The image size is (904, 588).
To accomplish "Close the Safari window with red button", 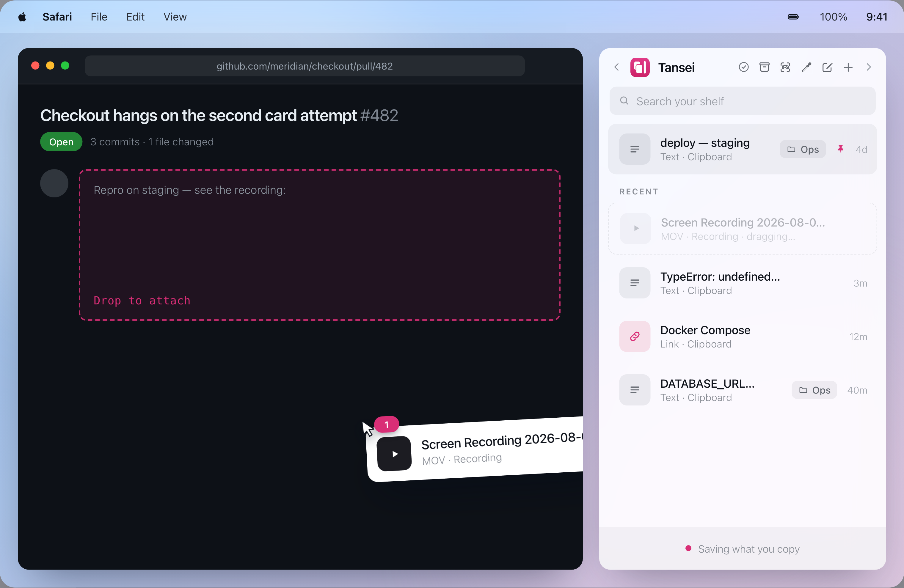I will (35, 66).
